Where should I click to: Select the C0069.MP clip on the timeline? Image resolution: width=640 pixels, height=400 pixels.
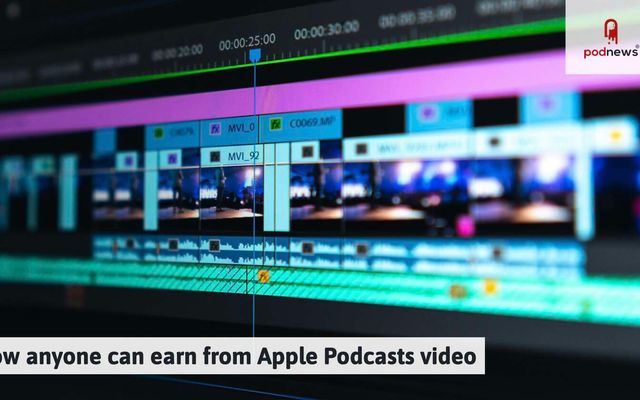tap(301, 125)
